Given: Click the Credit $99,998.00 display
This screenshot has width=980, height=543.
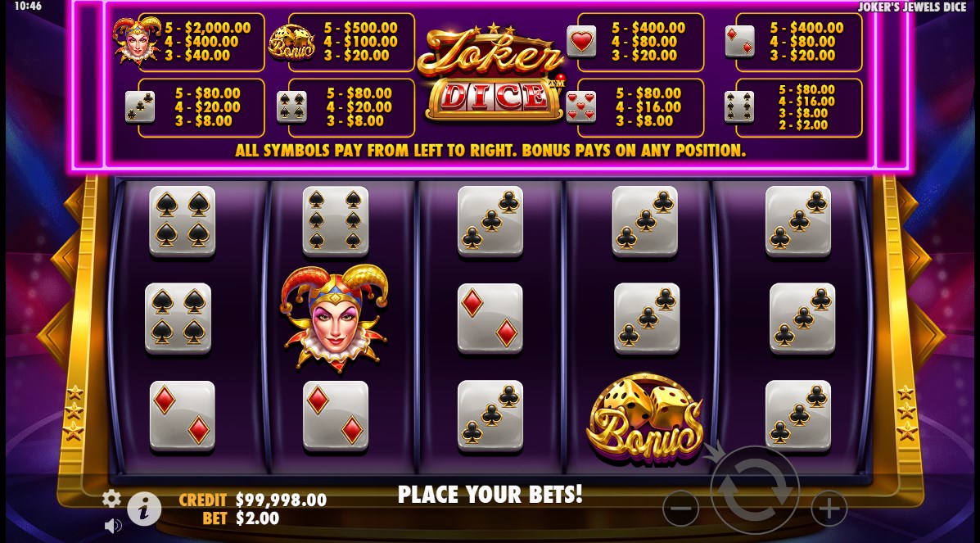Looking at the screenshot, I should tap(252, 500).
